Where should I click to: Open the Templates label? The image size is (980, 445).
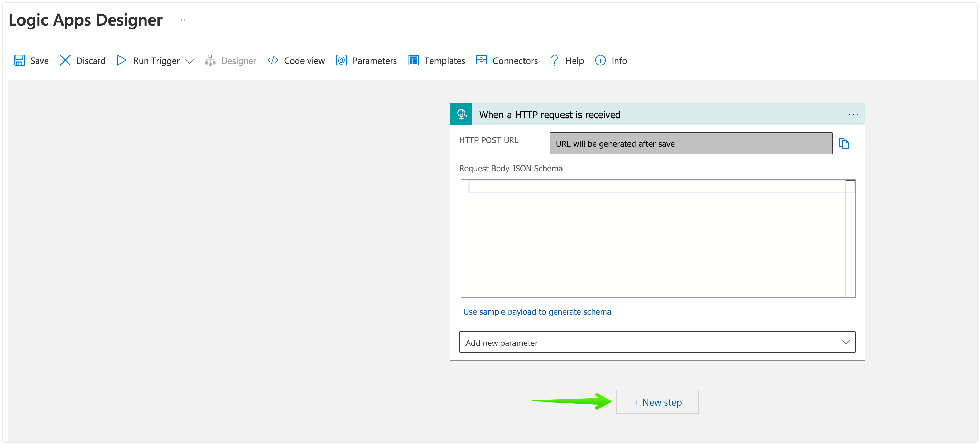tap(445, 61)
